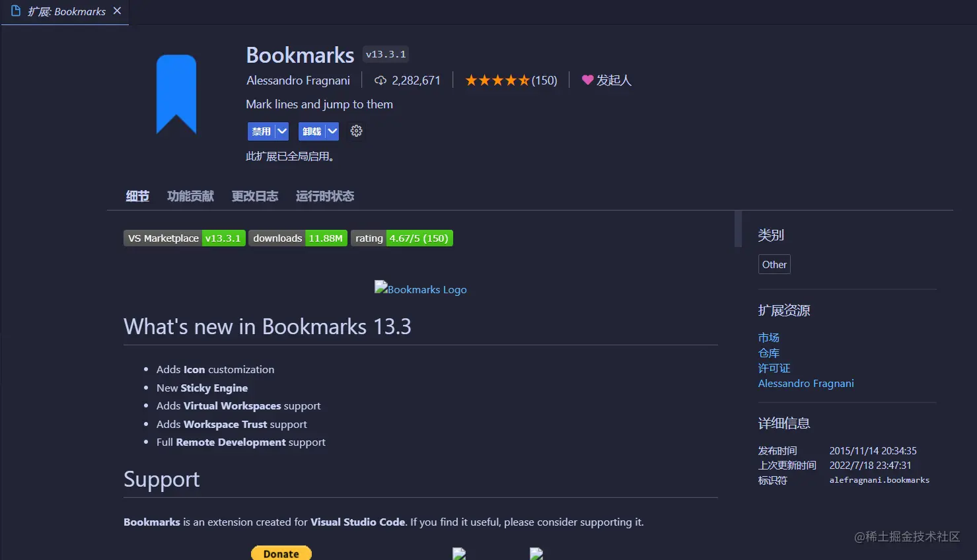Click the blue Bookmarks extension logo

click(x=176, y=94)
